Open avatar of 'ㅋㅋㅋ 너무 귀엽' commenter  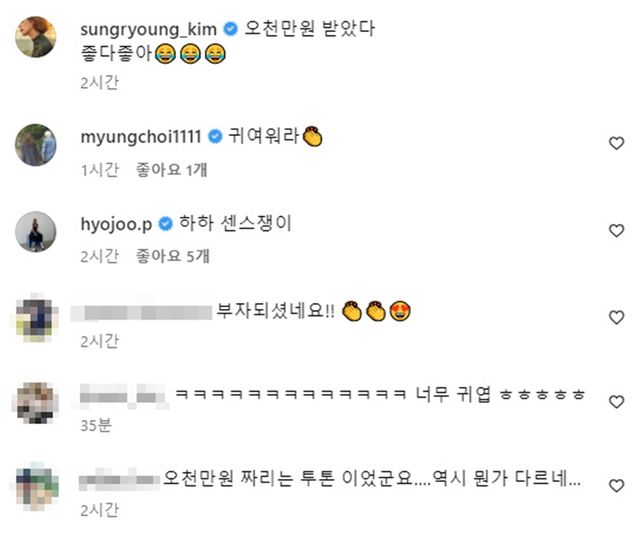pos(35,401)
